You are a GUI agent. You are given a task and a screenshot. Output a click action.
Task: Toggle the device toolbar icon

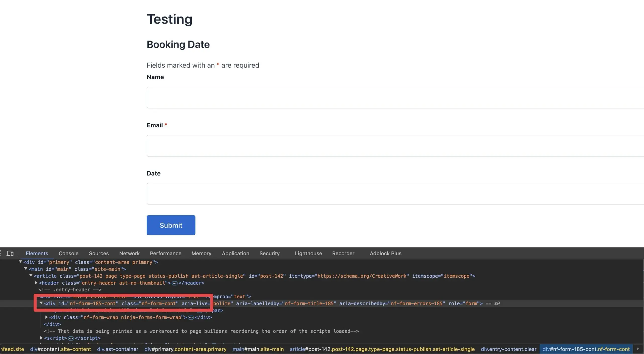coord(10,253)
